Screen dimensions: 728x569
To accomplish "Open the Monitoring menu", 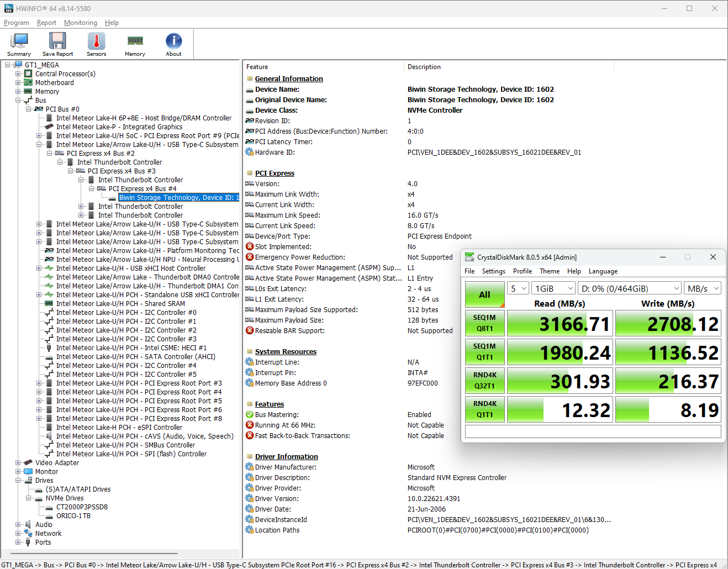I will pos(81,23).
